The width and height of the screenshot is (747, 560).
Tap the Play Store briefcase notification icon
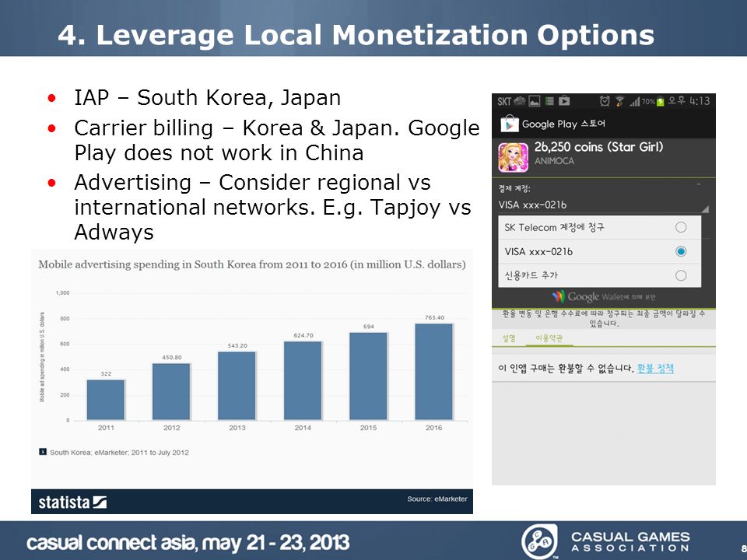[x=564, y=100]
